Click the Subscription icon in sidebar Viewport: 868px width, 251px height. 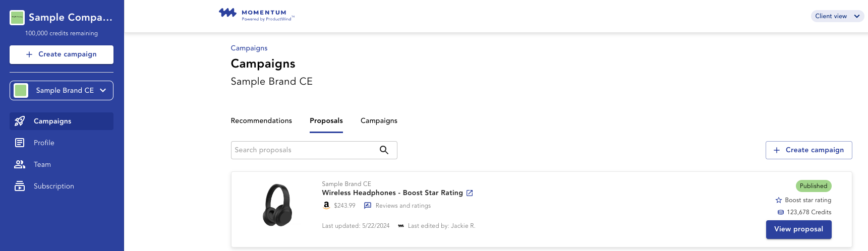[20, 186]
